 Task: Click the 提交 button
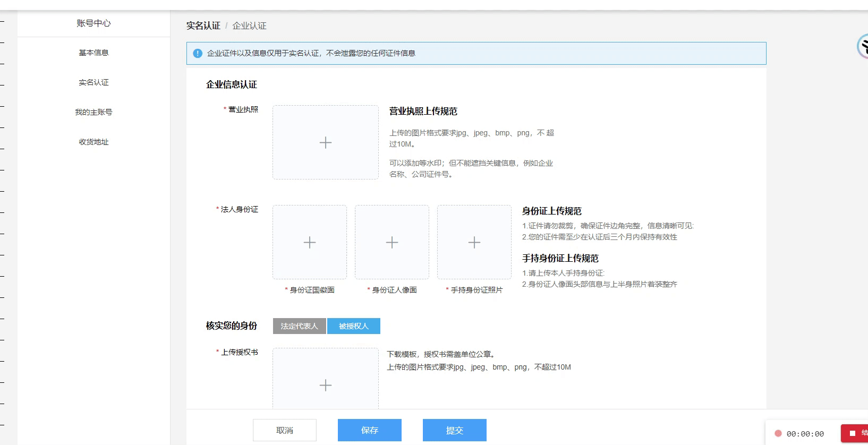455,430
